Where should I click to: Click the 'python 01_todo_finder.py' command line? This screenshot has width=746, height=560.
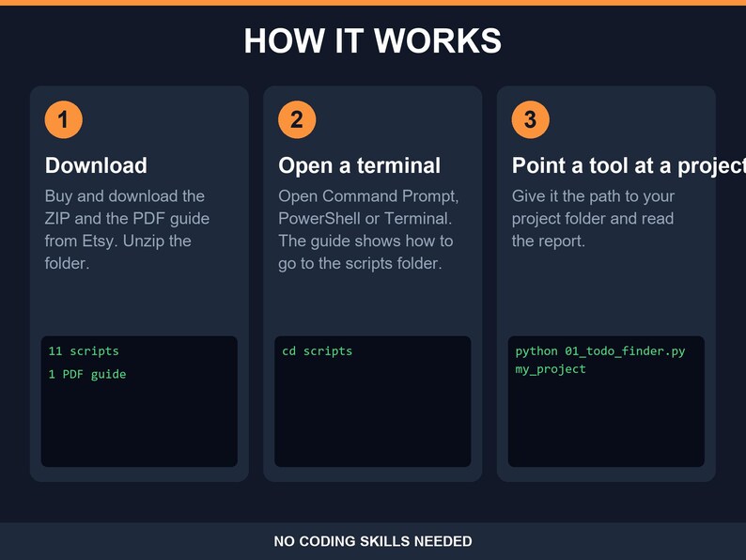(600, 351)
